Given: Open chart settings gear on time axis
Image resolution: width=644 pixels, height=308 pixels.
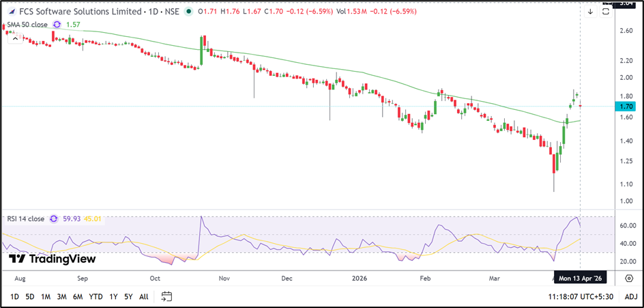Looking at the screenshot, I should pyautogui.click(x=628, y=278).
